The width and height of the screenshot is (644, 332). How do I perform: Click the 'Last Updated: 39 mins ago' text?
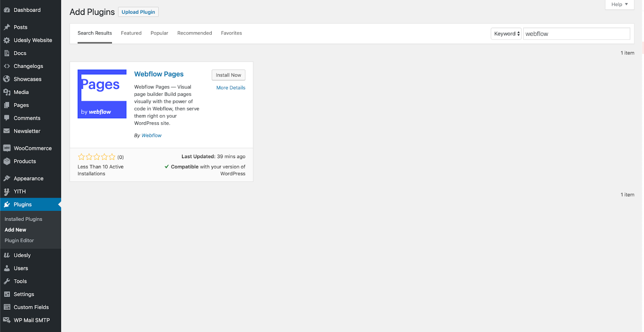click(213, 157)
